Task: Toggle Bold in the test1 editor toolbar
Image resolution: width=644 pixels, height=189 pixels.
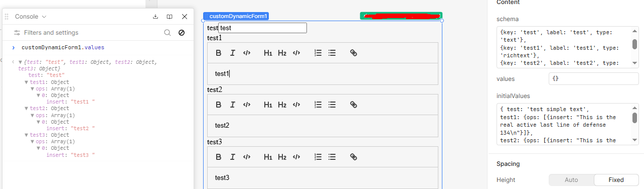Action: (x=218, y=53)
